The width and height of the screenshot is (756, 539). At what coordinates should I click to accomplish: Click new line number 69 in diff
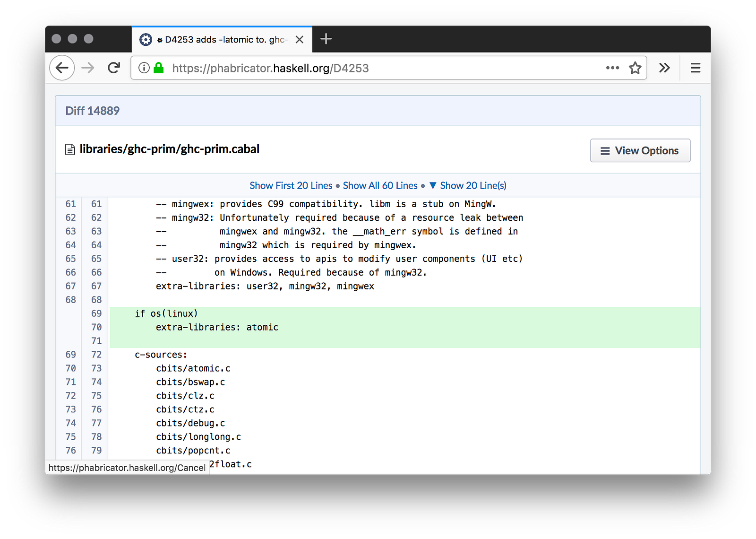96,313
